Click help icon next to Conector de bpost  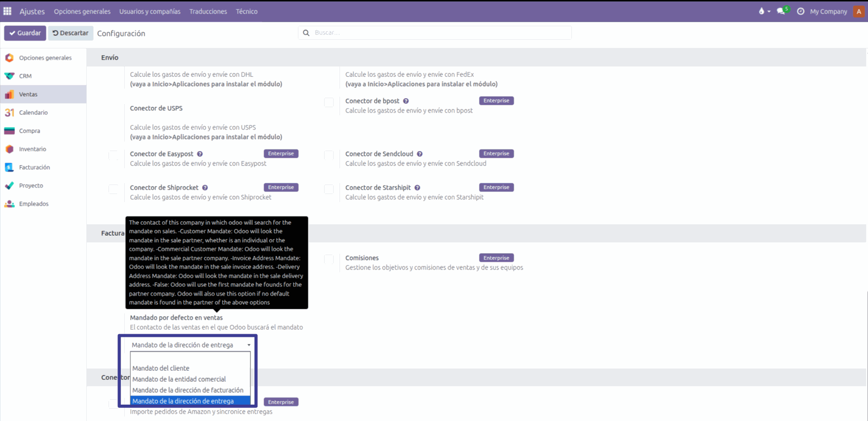(x=406, y=101)
